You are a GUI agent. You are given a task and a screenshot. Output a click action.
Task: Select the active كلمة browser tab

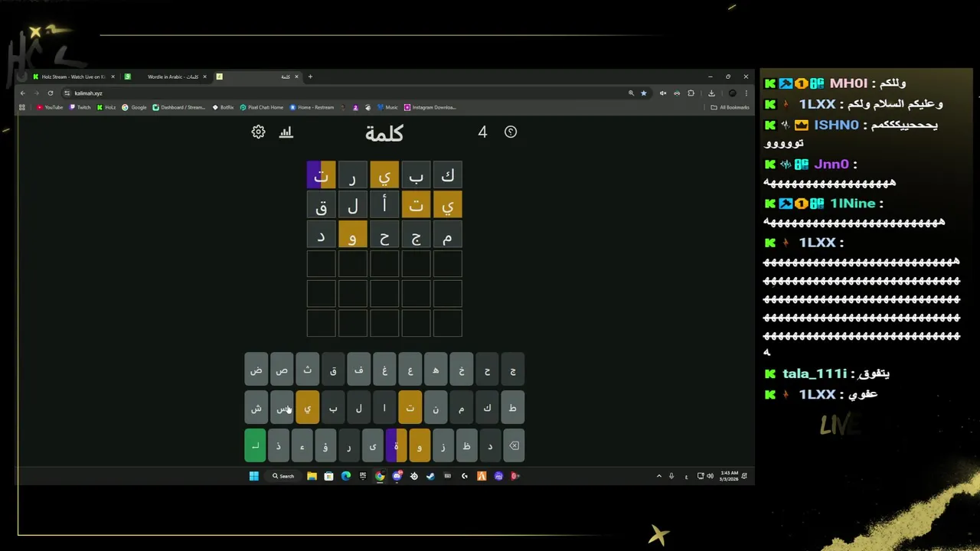[x=257, y=77]
